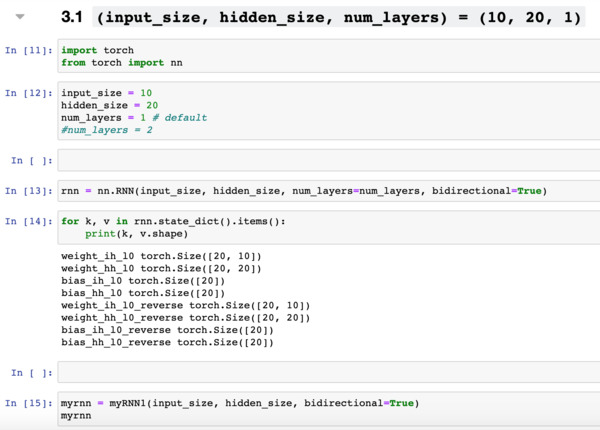Select the In [11] cell prompt

click(30, 50)
